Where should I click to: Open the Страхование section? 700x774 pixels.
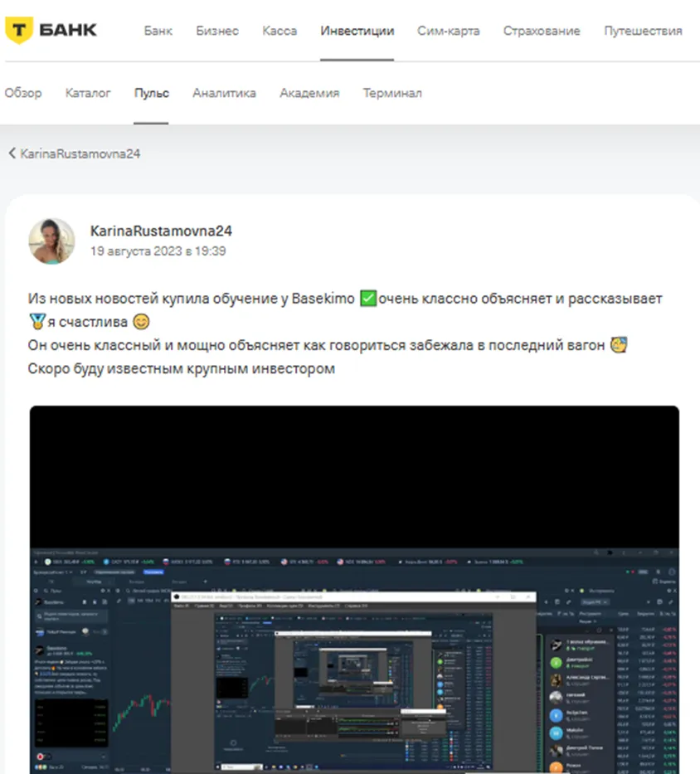click(542, 31)
